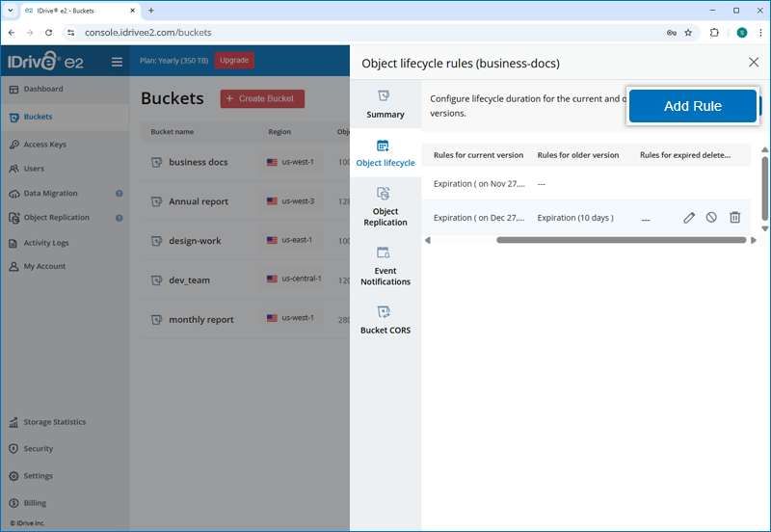Viewport: 771px width, 532px height.
Task: Close the Object lifecycle rules panel
Action: click(754, 63)
